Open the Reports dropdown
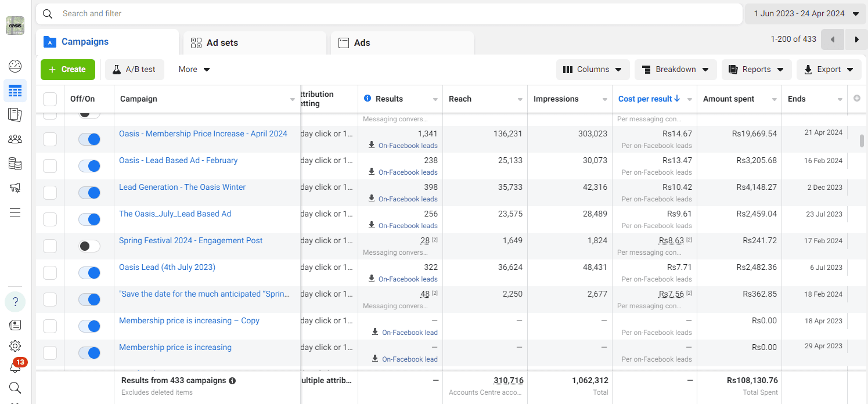Viewport: 868px width, 404px height. click(x=757, y=69)
